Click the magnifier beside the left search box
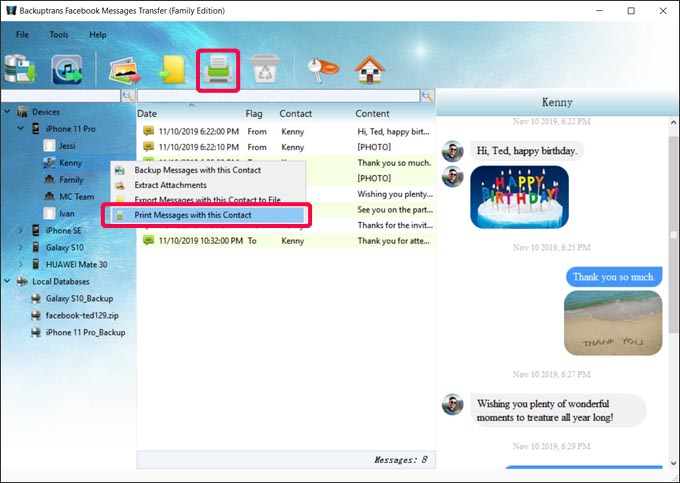 [128, 95]
